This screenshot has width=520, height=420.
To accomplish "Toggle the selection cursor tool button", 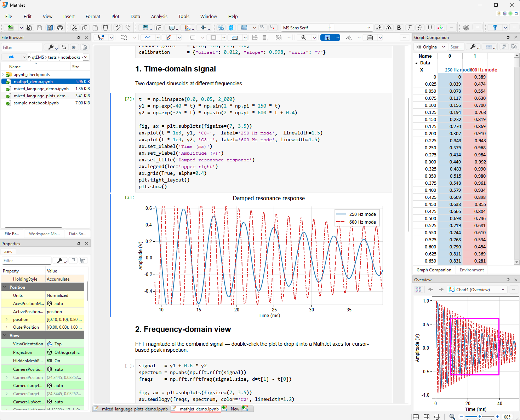I will 327,38.
